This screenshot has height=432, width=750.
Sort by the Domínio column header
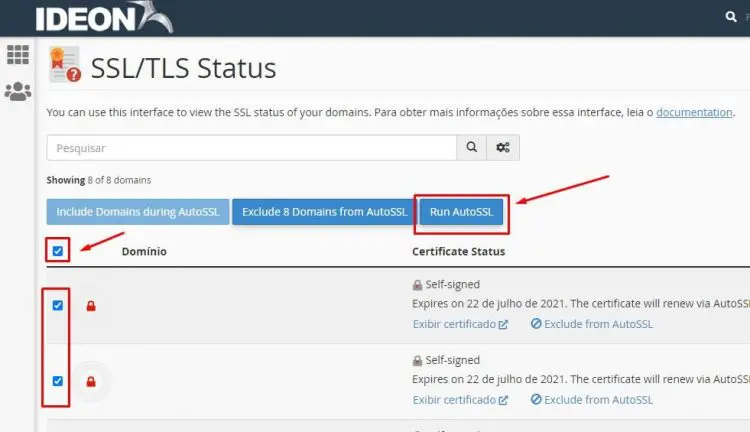[144, 252]
